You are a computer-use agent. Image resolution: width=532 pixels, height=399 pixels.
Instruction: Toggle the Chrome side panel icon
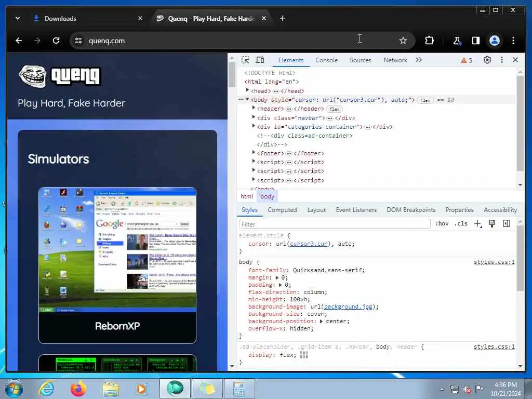(476, 41)
